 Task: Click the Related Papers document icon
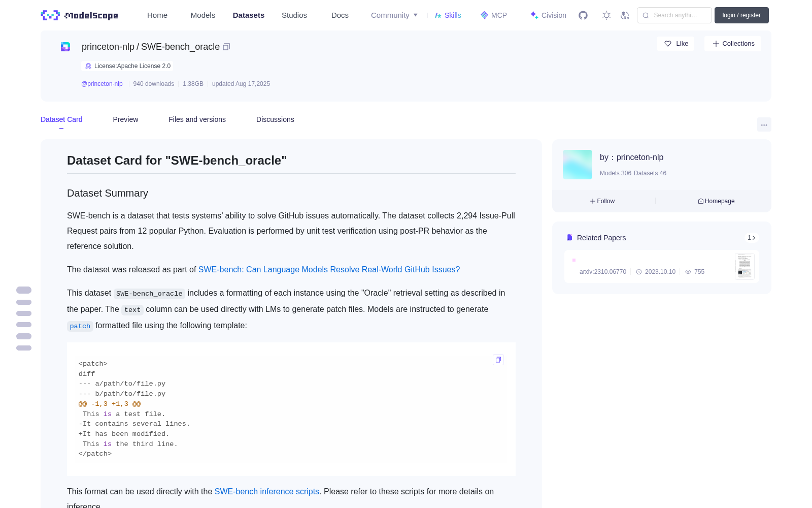569,237
